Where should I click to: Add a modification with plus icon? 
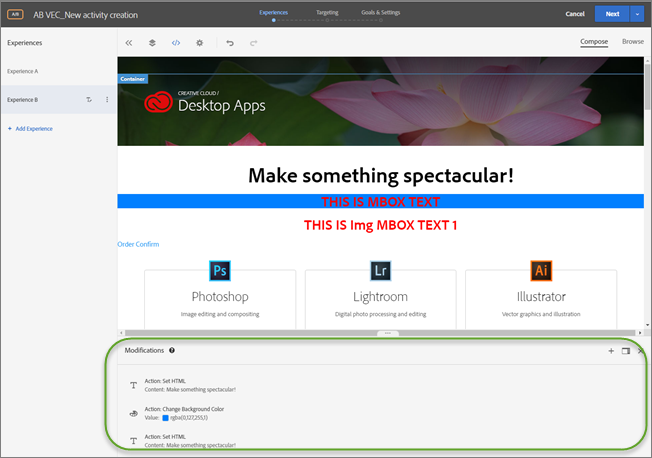(611, 351)
